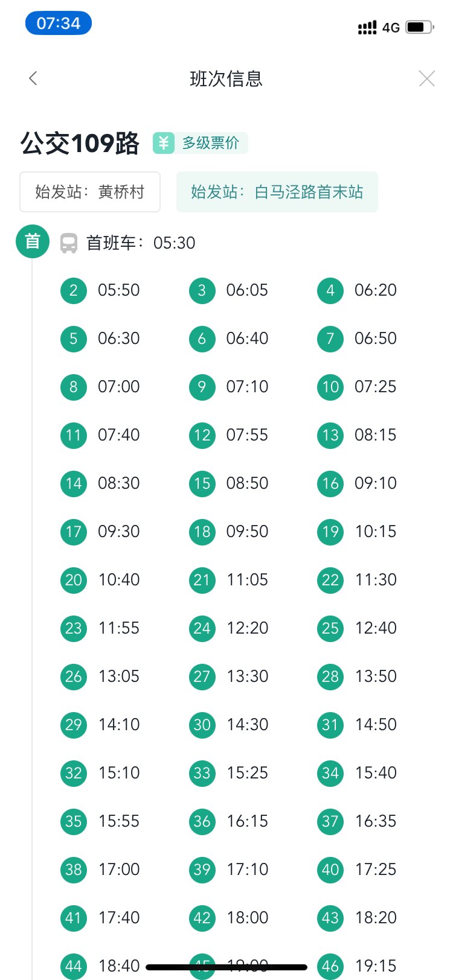Tap the number 25 trip badge
Screen dimensions: 453x980
(x=330, y=628)
